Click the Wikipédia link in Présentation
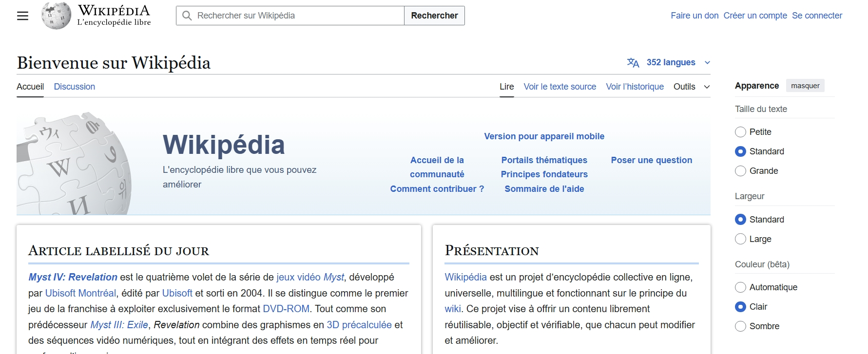Screen dimensions: 868x354 [465, 277]
